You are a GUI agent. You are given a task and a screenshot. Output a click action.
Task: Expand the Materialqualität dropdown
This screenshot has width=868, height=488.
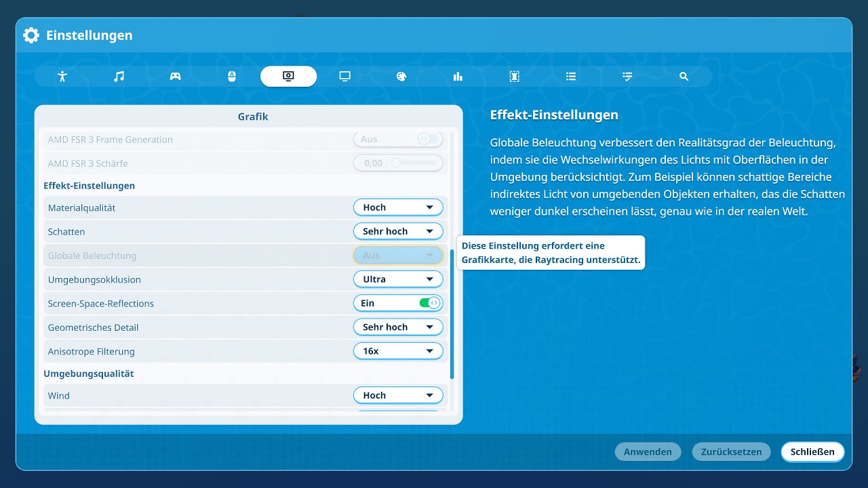pyautogui.click(x=398, y=207)
